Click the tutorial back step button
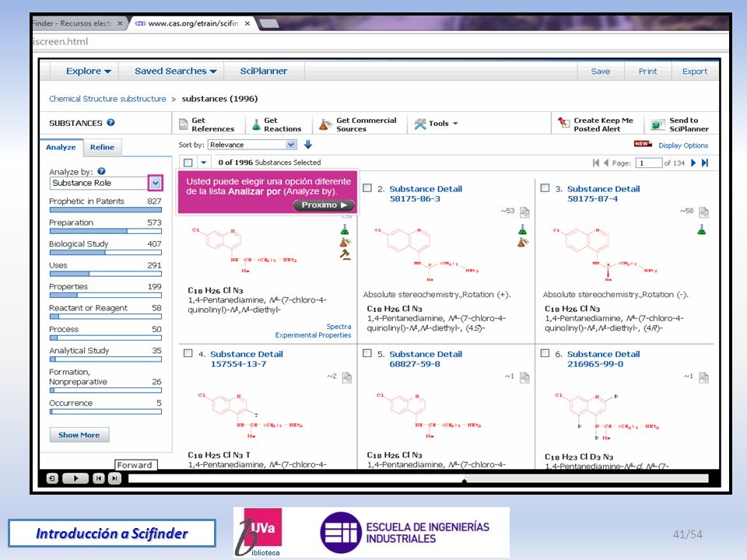This screenshot has width=747, height=560. (99, 478)
